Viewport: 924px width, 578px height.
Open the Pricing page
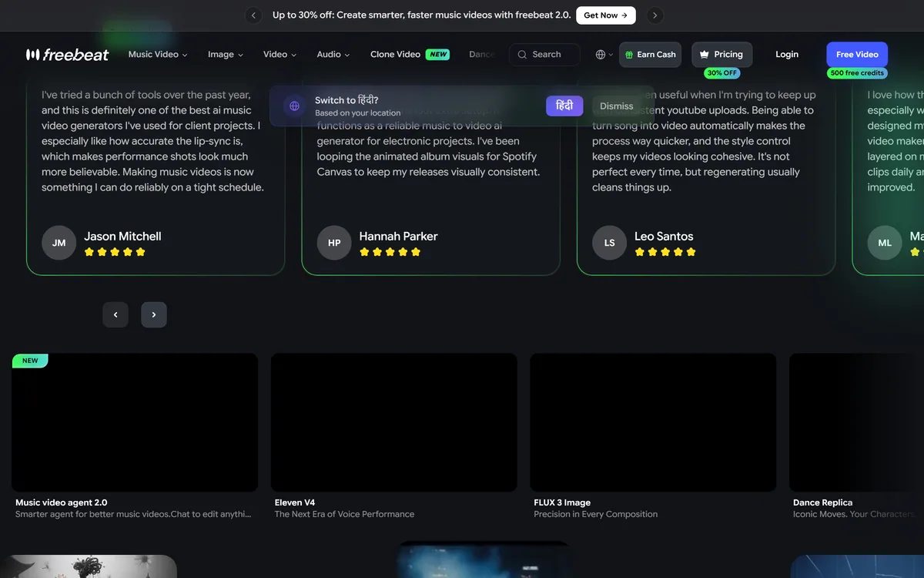tap(721, 55)
